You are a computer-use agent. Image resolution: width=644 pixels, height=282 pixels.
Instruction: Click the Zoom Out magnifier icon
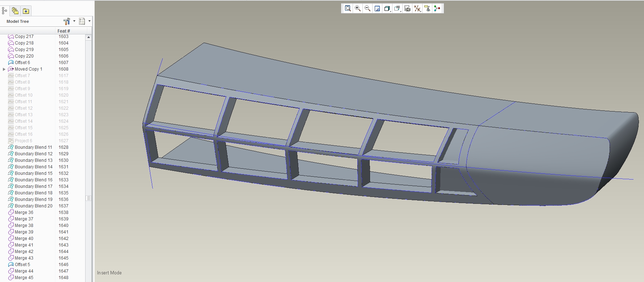tap(367, 8)
